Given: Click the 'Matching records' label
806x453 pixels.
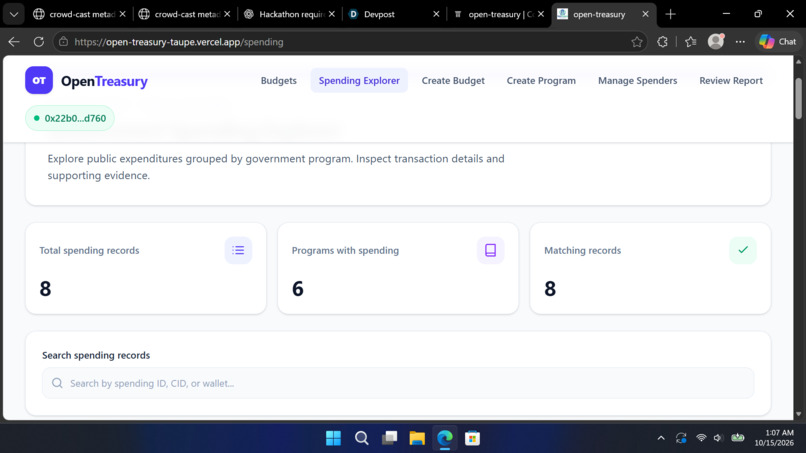Looking at the screenshot, I should click(x=582, y=250).
